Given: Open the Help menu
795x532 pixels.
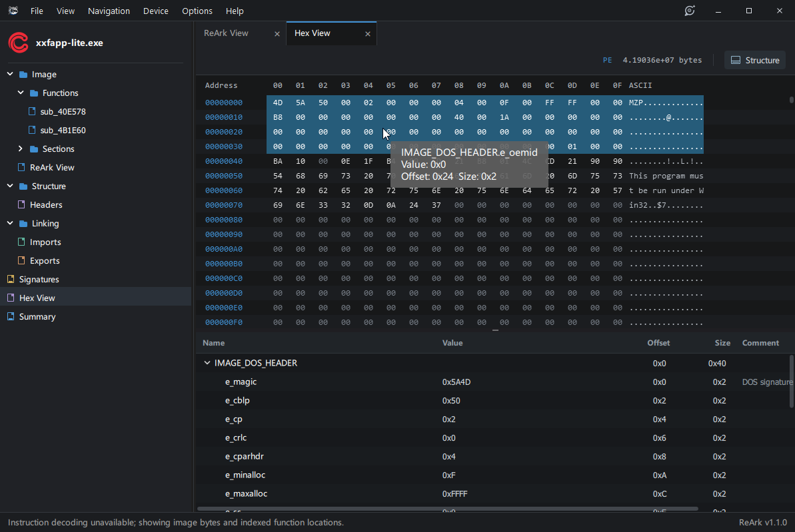Looking at the screenshot, I should [x=235, y=11].
